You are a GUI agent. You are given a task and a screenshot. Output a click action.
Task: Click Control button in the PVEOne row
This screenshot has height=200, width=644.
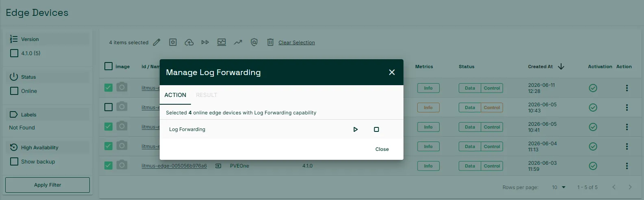(x=492, y=166)
